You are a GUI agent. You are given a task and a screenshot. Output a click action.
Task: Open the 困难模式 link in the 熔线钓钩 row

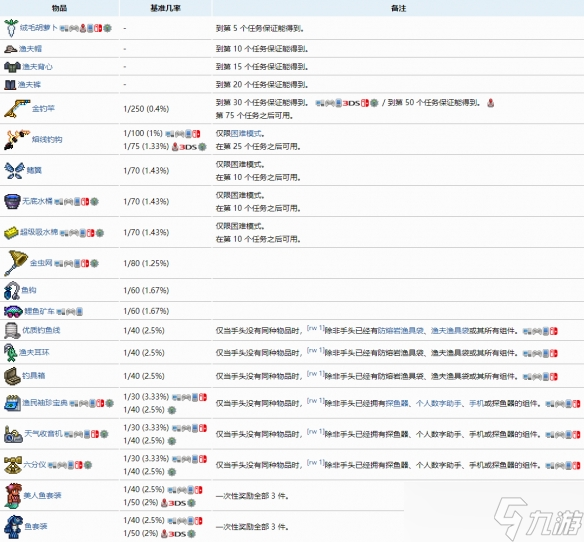pyautogui.click(x=245, y=134)
